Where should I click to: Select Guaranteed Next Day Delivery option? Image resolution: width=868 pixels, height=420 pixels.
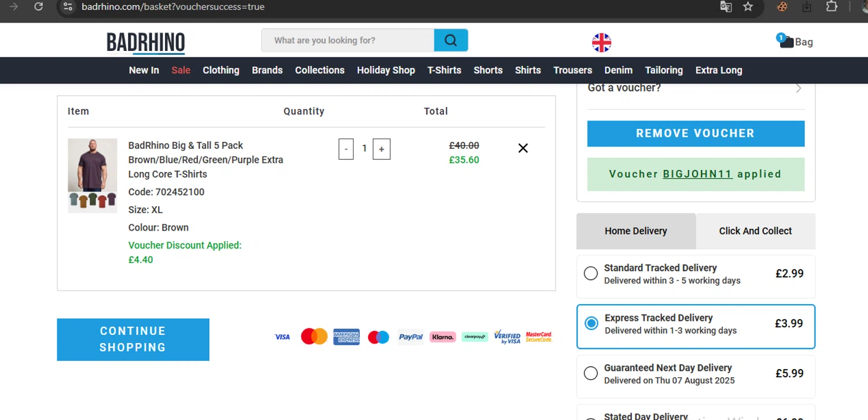(591, 373)
